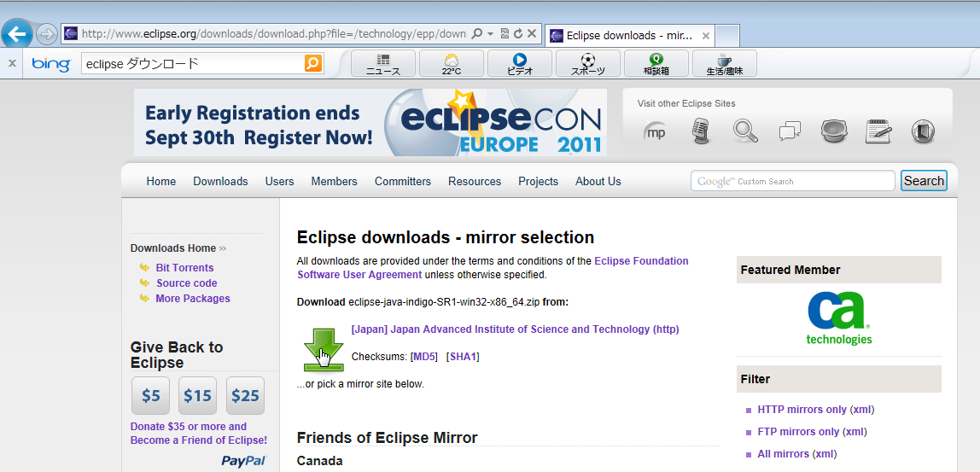The image size is (980, 472).
Task: Click the MD5 checksum link
Action: pos(424,357)
